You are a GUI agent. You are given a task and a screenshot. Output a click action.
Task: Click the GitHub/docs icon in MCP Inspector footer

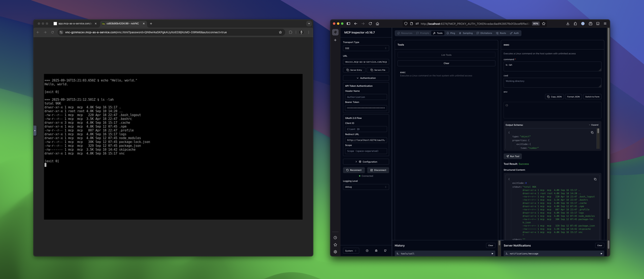click(385, 251)
